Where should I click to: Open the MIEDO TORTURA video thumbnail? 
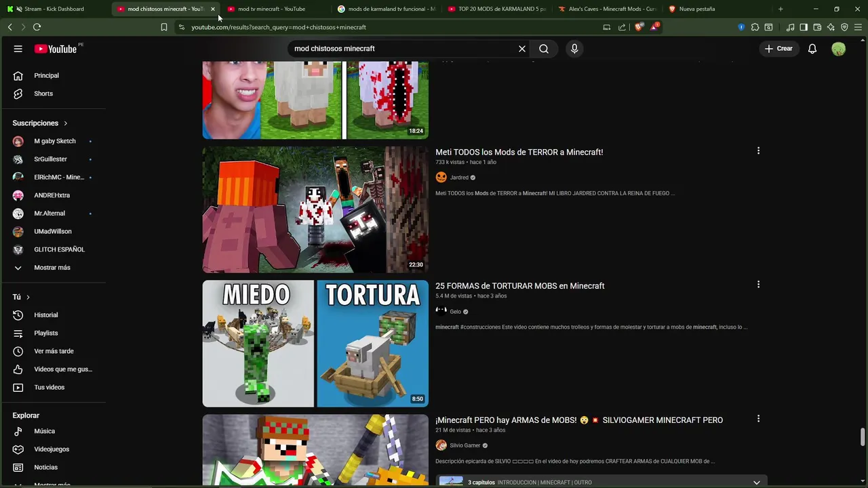coord(315,344)
